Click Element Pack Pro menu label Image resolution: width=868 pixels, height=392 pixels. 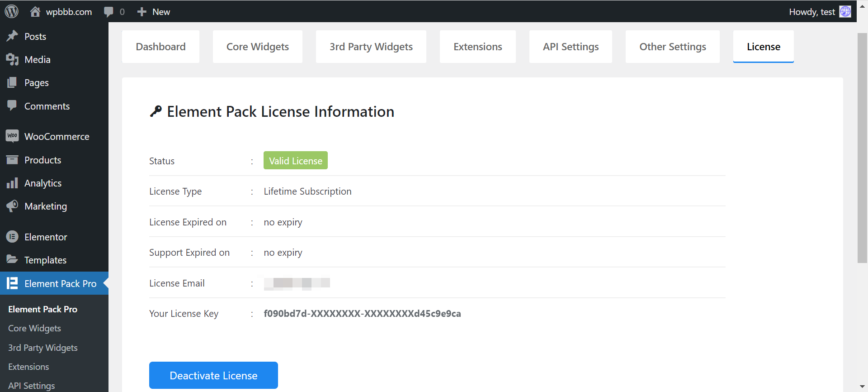[60, 283]
